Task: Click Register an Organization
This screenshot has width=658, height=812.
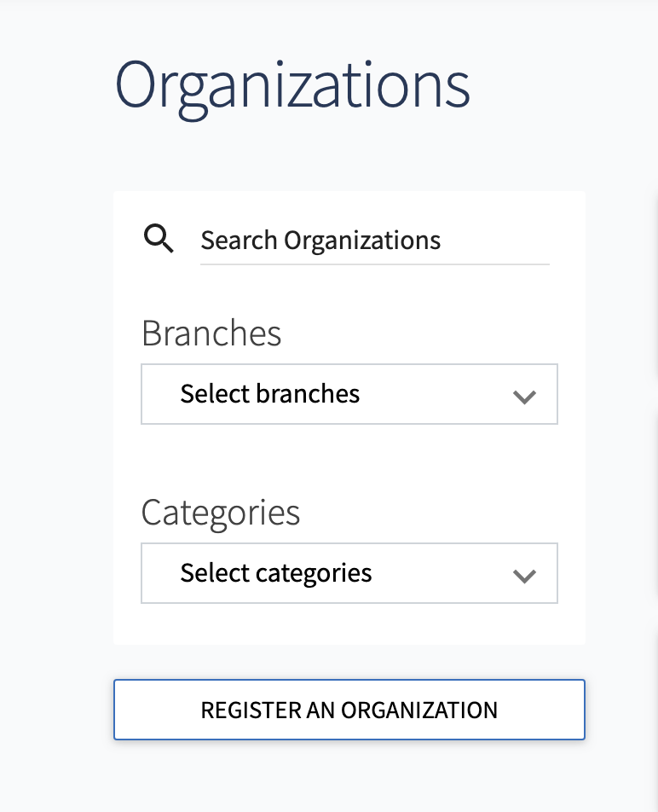Action: [349, 710]
